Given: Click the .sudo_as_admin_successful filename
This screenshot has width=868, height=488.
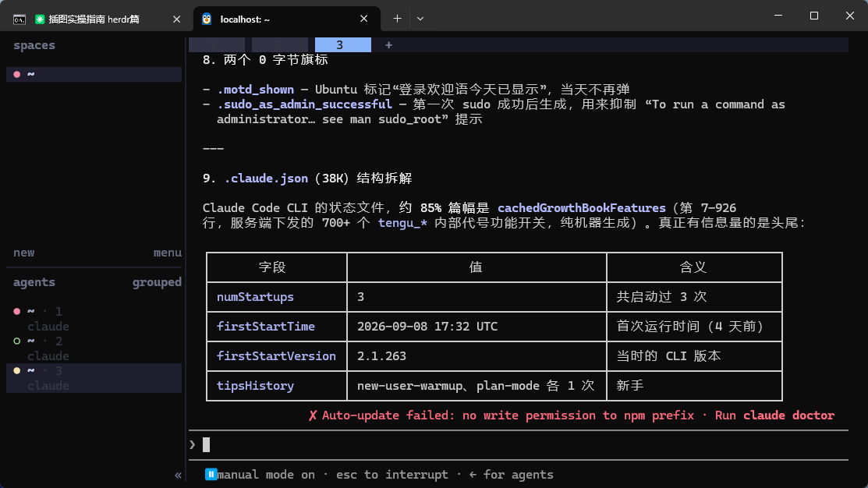Looking at the screenshot, I should coord(304,104).
